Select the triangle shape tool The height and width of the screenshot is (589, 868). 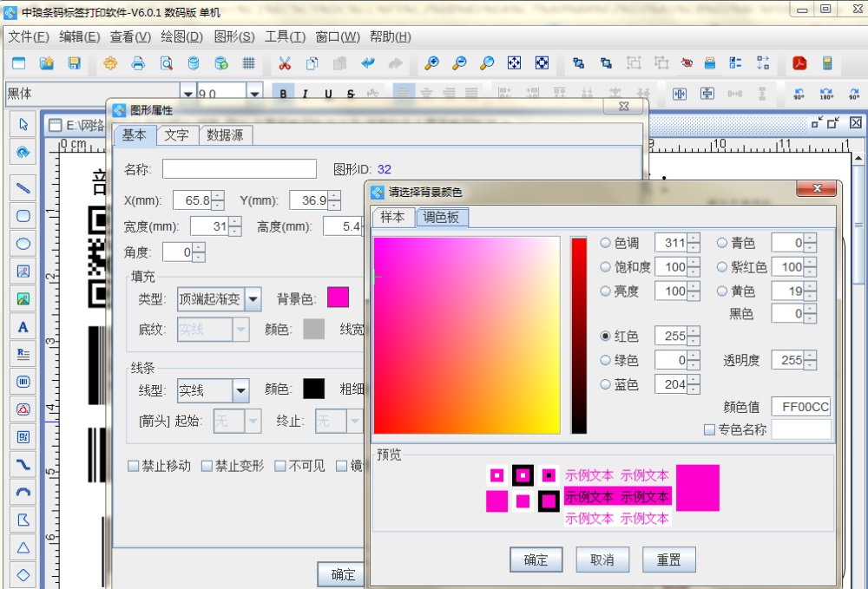tap(23, 547)
